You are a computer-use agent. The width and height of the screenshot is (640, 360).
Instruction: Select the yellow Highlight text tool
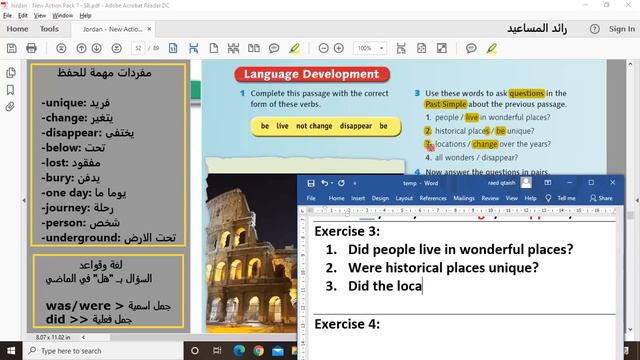[x=294, y=48]
